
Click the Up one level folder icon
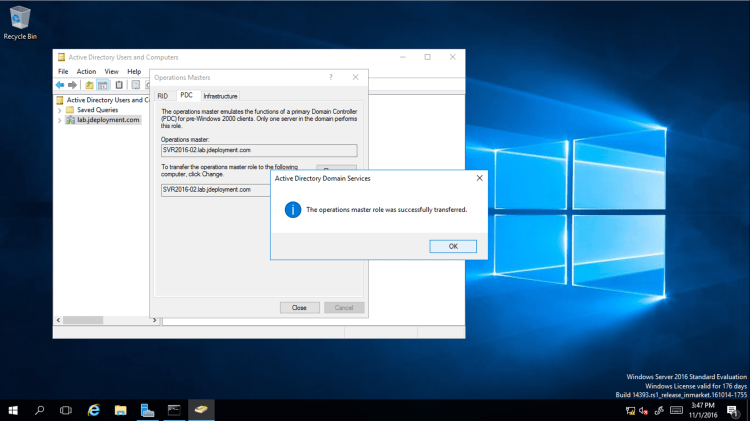tap(89, 85)
